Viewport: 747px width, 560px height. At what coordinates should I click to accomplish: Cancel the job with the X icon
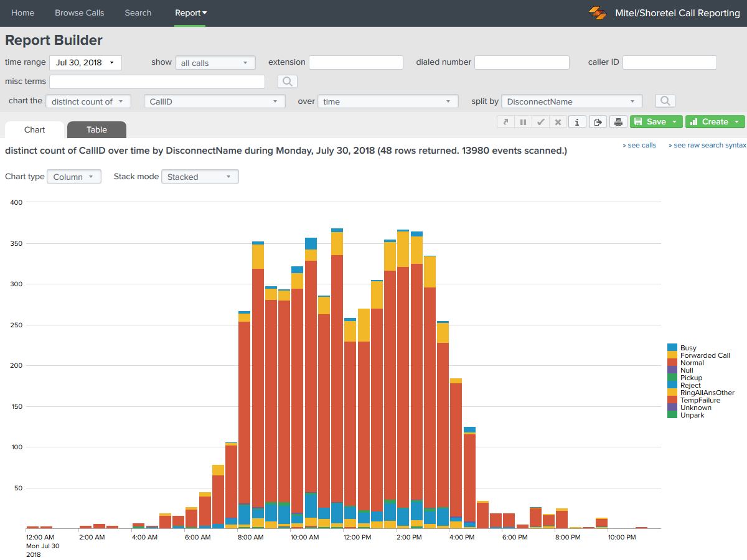coord(558,122)
